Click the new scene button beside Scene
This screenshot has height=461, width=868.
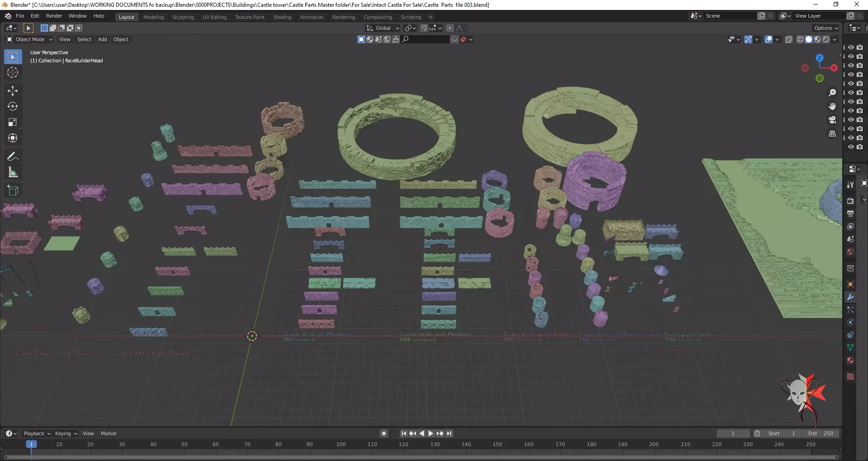[761, 16]
